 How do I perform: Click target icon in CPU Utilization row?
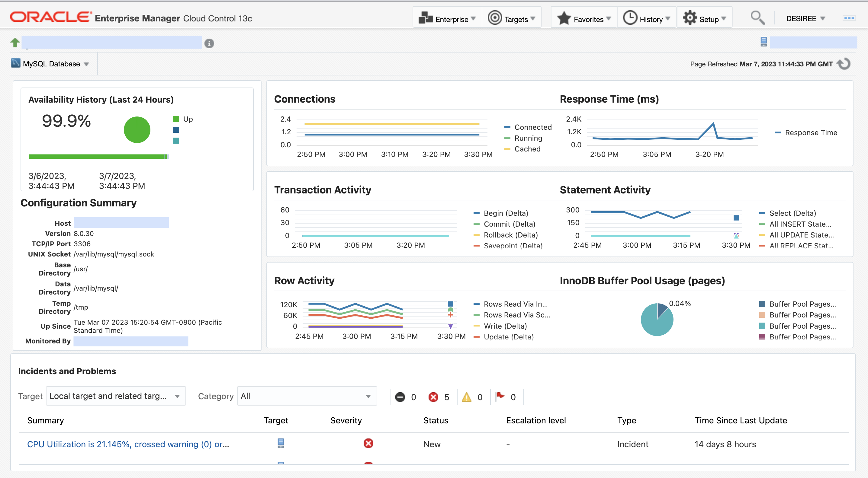[280, 443]
